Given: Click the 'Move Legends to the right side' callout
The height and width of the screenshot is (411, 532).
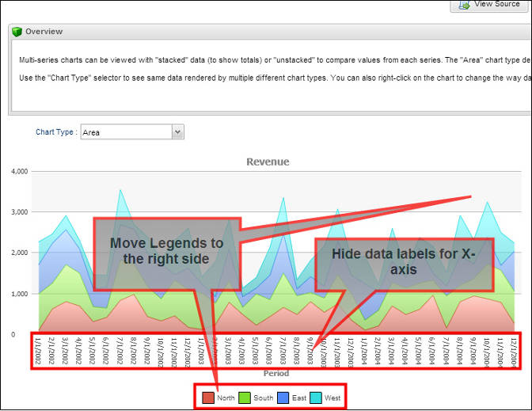Looking at the screenshot, I should [166, 251].
